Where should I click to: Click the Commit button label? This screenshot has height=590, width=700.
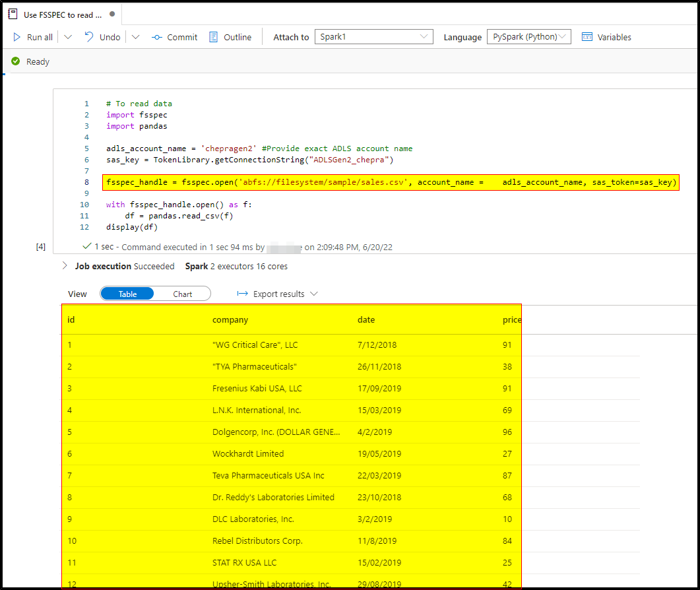point(182,37)
